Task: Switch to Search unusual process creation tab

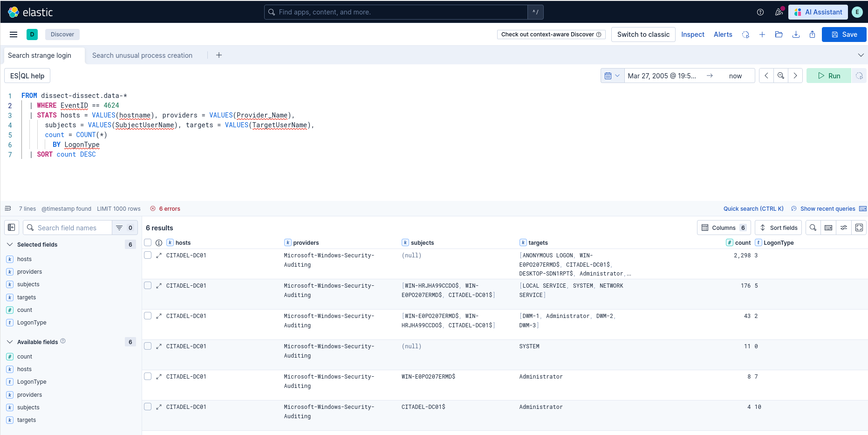Action: point(142,55)
